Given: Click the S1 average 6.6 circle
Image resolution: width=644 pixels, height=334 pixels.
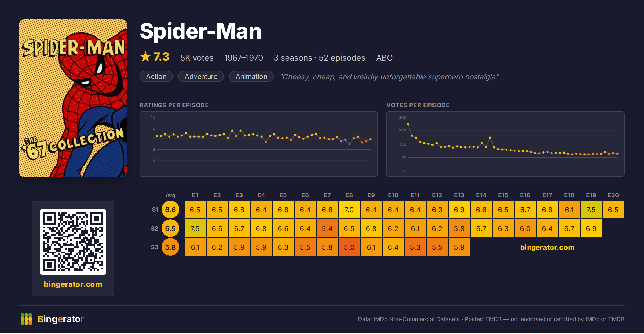Looking at the screenshot, I should tap(170, 210).
